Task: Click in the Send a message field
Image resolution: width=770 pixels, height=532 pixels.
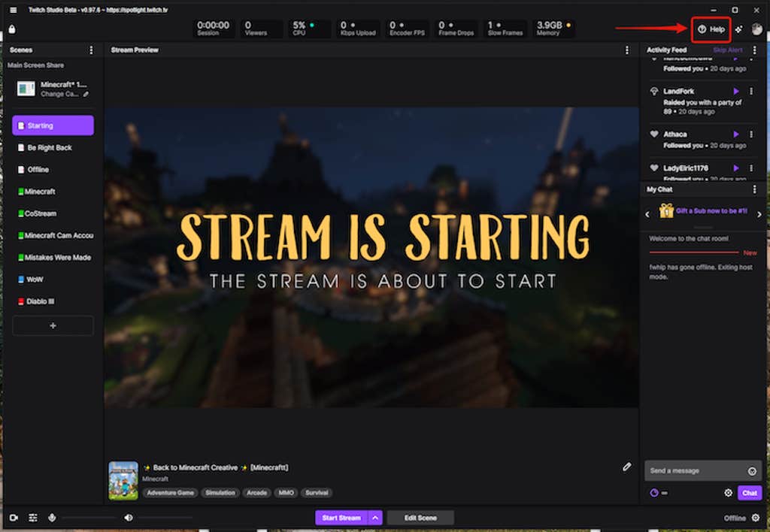Action: pos(696,471)
